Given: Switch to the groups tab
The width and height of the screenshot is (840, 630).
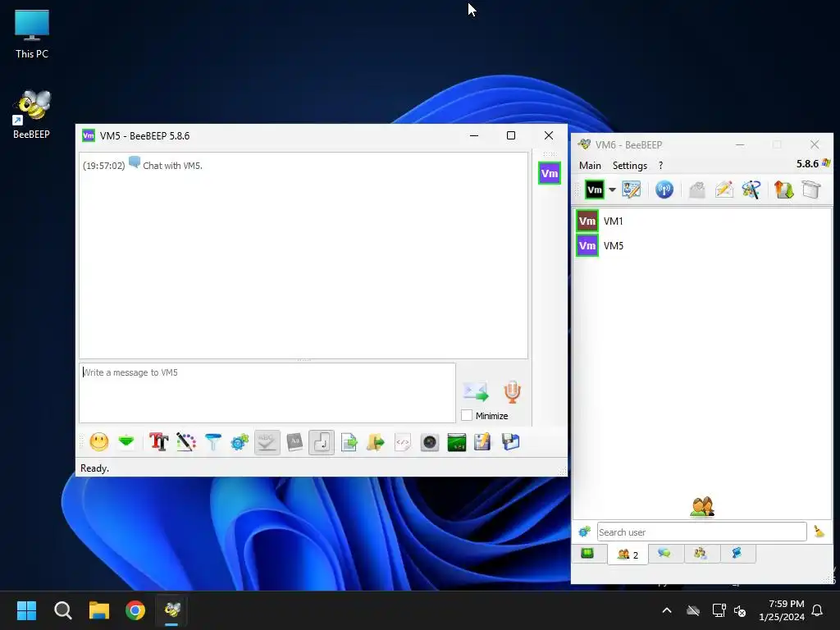Looking at the screenshot, I should click(701, 554).
